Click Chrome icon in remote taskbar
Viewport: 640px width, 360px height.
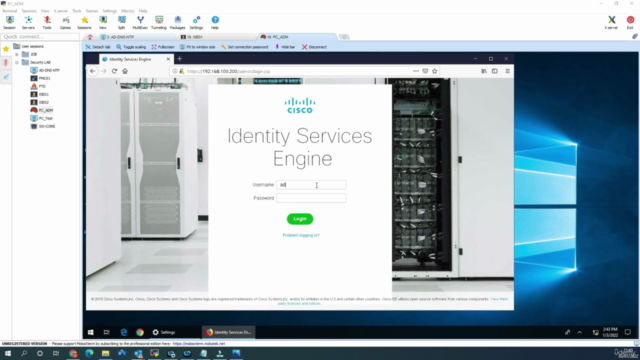click(x=140, y=332)
